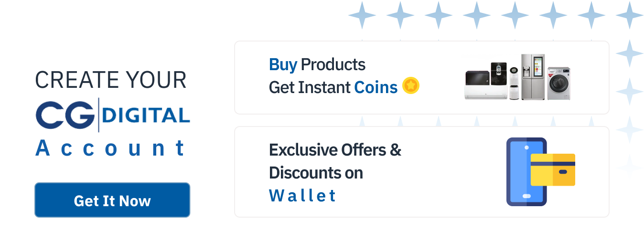Click the CG Digital logo

click(113, 115)
